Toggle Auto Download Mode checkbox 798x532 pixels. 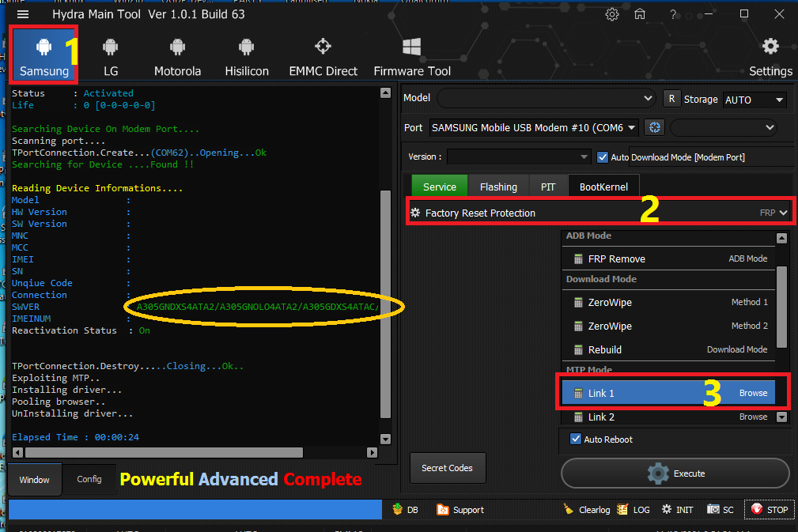point(603,157)
